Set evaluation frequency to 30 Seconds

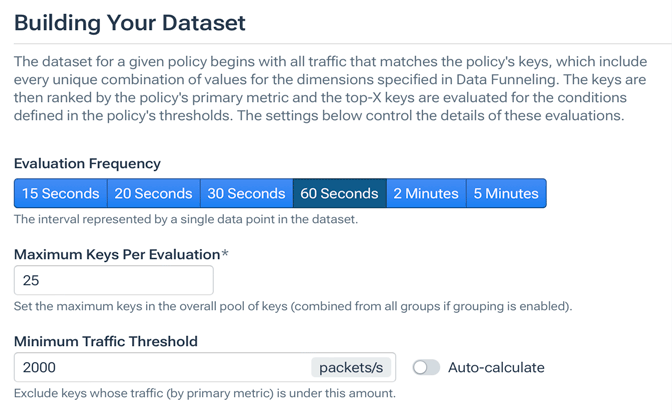[x=246, y=194]
